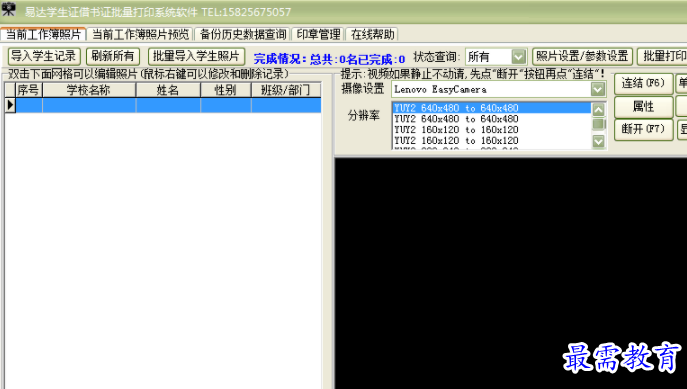Click 刷新所有 button
Screen dimensions: 687x389
point(113,56)
